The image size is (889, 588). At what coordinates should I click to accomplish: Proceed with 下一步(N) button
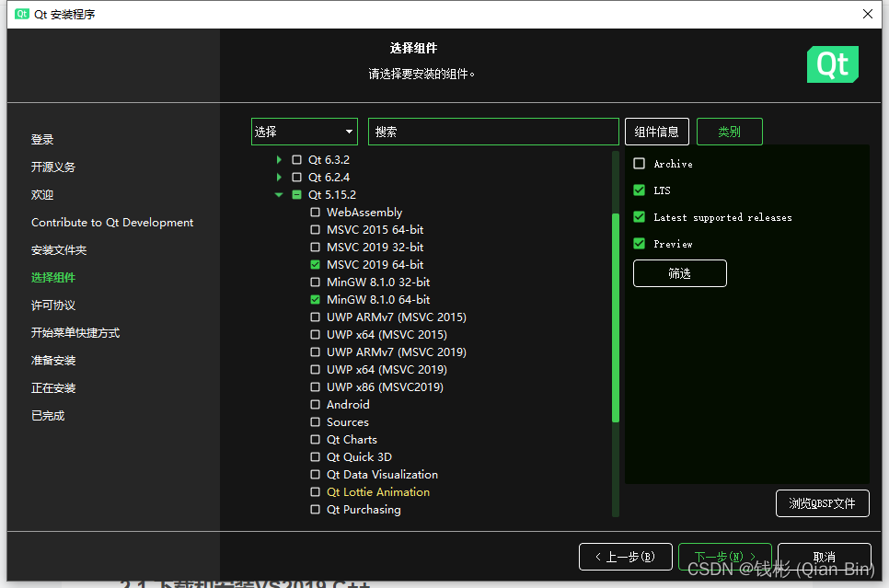coord(724,557)
